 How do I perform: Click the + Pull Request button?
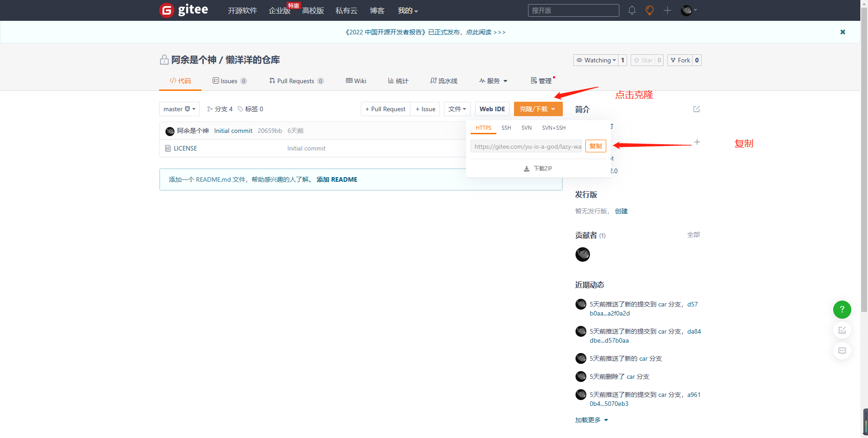[x=386, y=109]
